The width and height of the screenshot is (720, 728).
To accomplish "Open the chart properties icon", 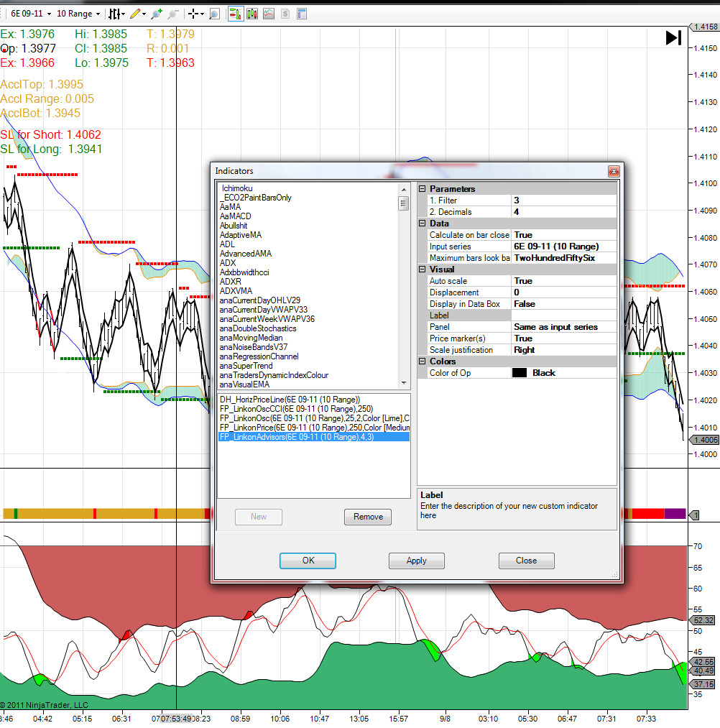I will pyautogui.click(x=302, y=14).
